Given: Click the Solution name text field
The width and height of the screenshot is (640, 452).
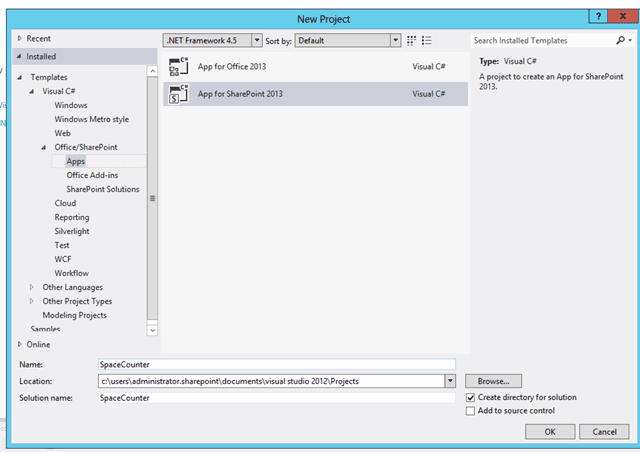Looking at the screenshot, I should click(277, 398).
